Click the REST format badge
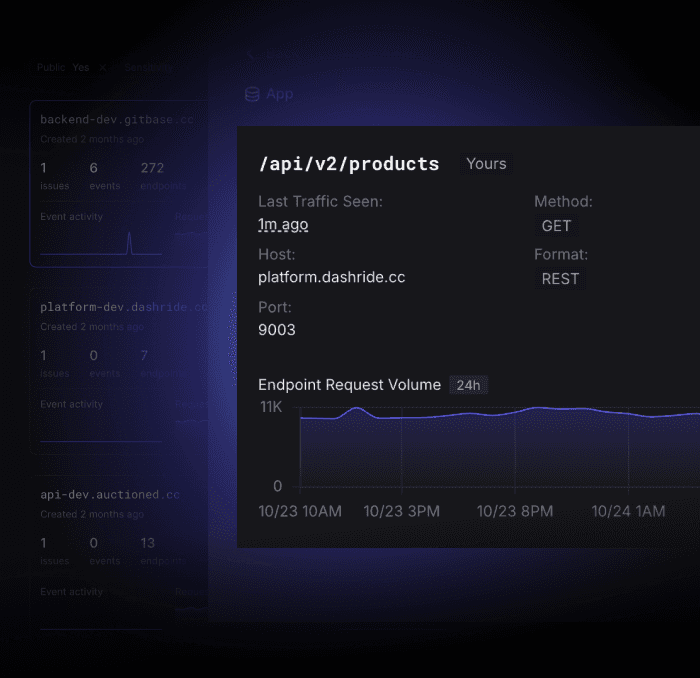The height and width of the screenshot is (678, 700). pyautogui.click(x=560, y=279)
